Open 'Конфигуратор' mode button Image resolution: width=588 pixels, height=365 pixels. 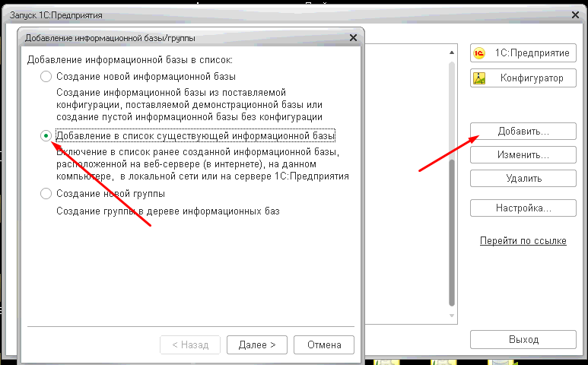[523, 78]
